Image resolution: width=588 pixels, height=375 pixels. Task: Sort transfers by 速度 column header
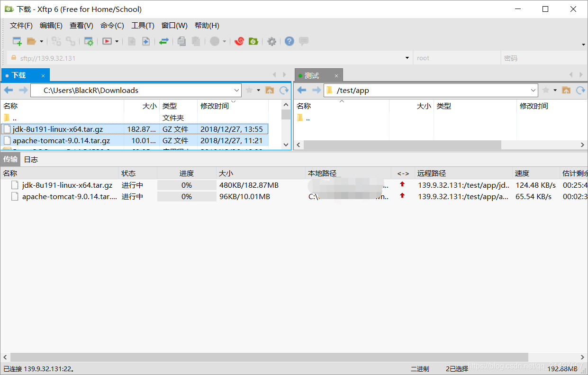coord(535,173)
